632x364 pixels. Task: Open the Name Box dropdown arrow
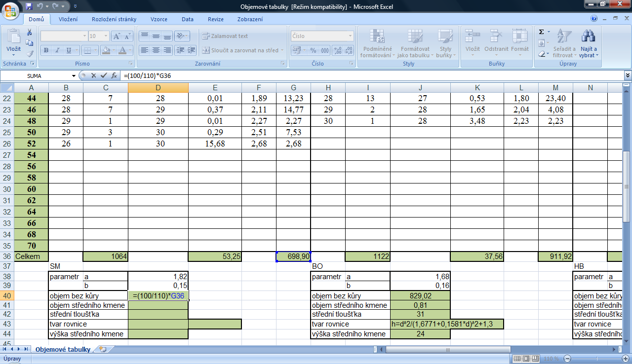click(x=74, y=76)
